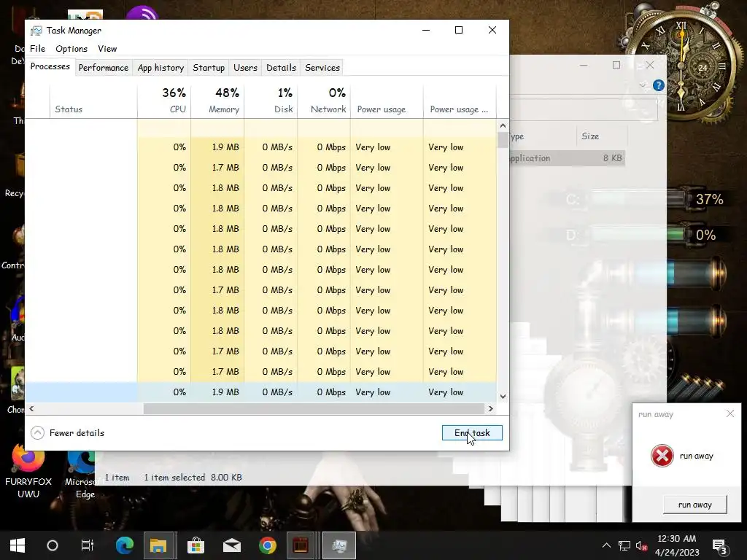Launch Microsoft Edge from the taskbar
Image resolution: width=747 pixels, height=560 pixels.
[x=124, y=545]
